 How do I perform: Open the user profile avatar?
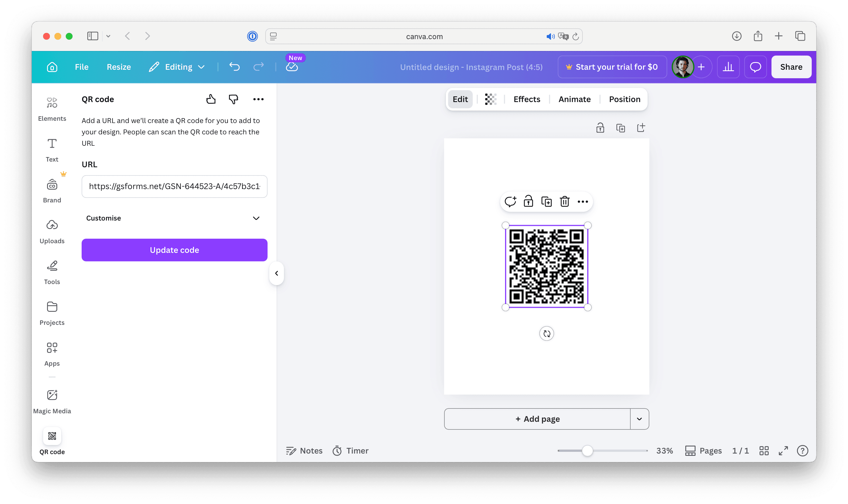682,67
